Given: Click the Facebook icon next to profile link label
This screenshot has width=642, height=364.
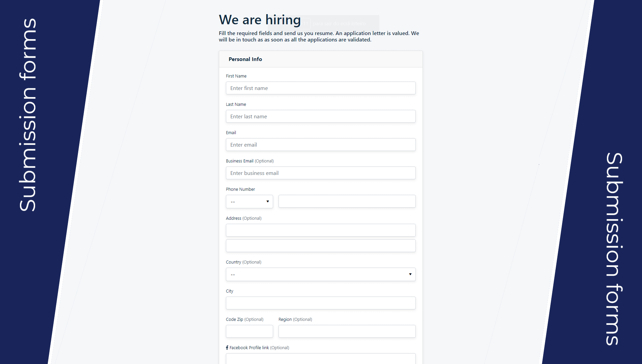Looking at the screenshot, I should click(x=227, y=347).
